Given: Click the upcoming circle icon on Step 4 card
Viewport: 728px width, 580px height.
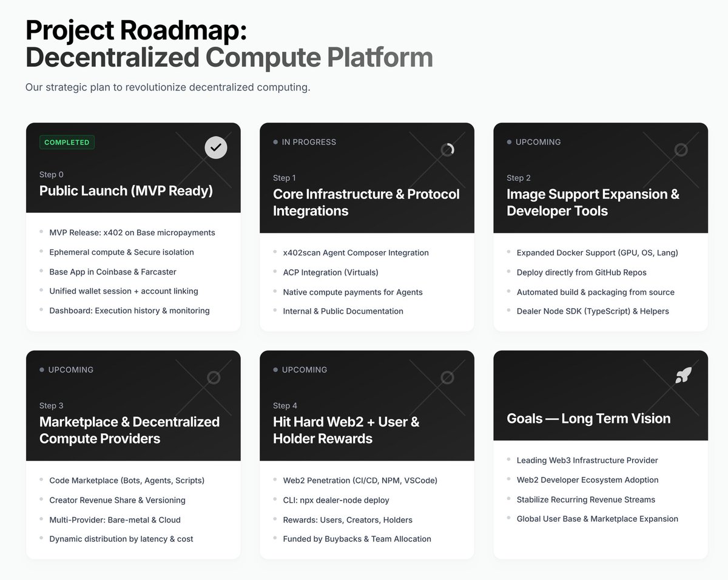Looking at the screenshot, I should (x=448, y=377).
